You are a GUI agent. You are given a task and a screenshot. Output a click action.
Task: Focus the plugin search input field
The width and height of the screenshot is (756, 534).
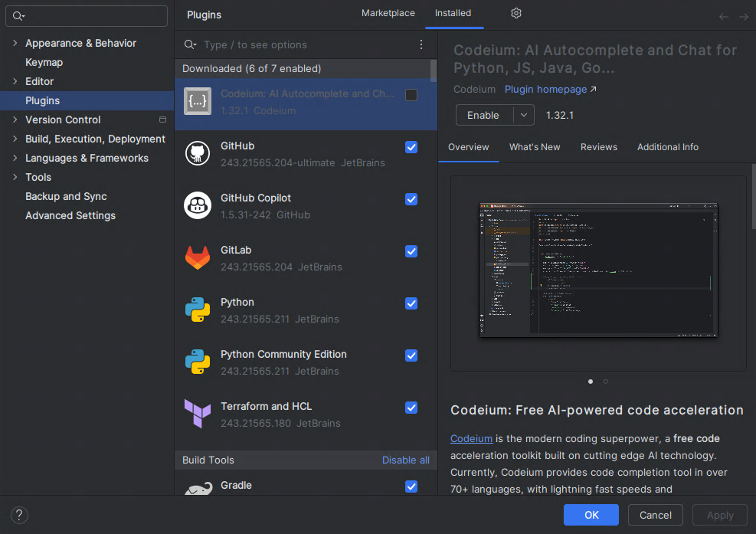(306, 44)
